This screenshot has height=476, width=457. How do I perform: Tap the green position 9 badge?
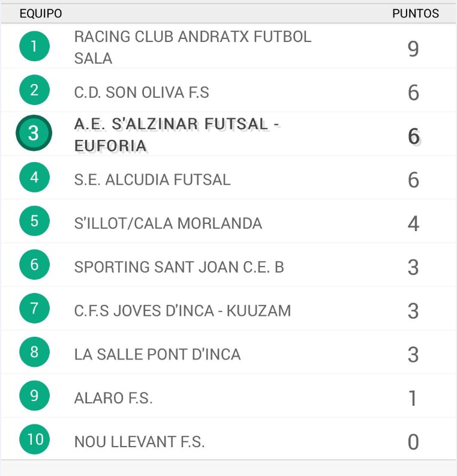pos(34,396)
